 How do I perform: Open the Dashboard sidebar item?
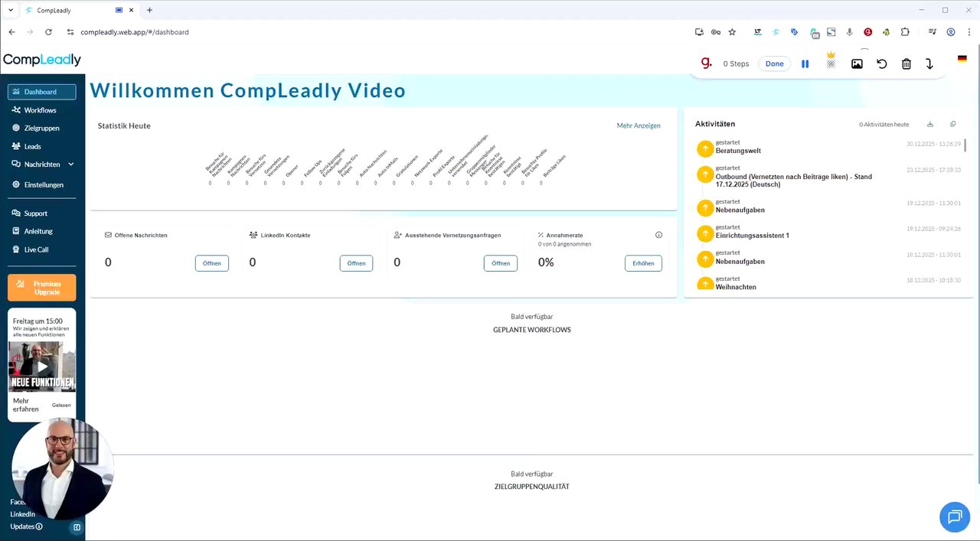(x=41, y=92)
